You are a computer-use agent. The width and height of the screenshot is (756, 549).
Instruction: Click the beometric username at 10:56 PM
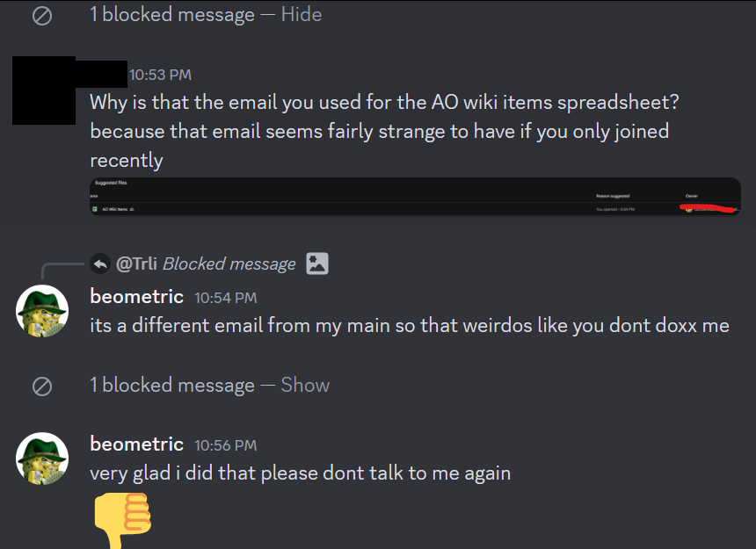pyautogui.click(x=136, y=444)
